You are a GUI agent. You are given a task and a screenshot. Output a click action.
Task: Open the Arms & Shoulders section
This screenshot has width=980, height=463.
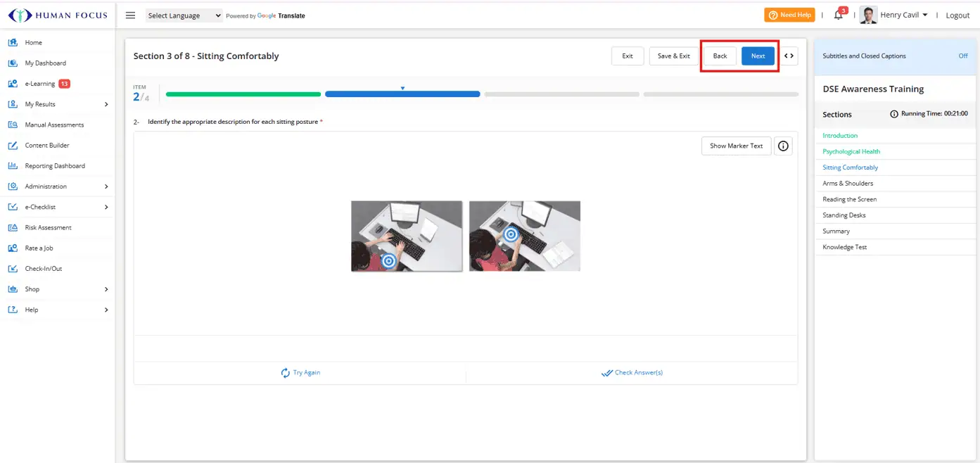pos(848,184)
